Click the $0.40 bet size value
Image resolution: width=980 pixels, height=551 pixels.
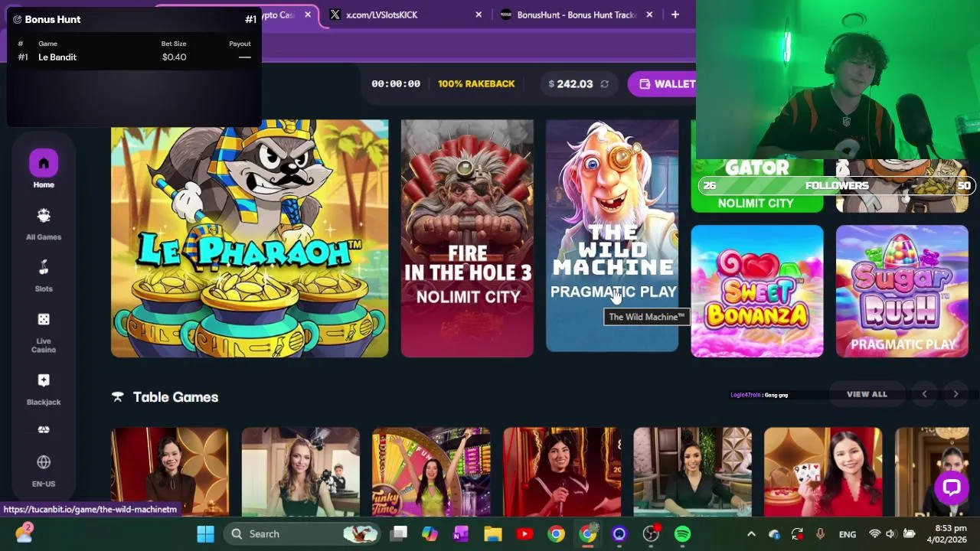click(174, 57)
